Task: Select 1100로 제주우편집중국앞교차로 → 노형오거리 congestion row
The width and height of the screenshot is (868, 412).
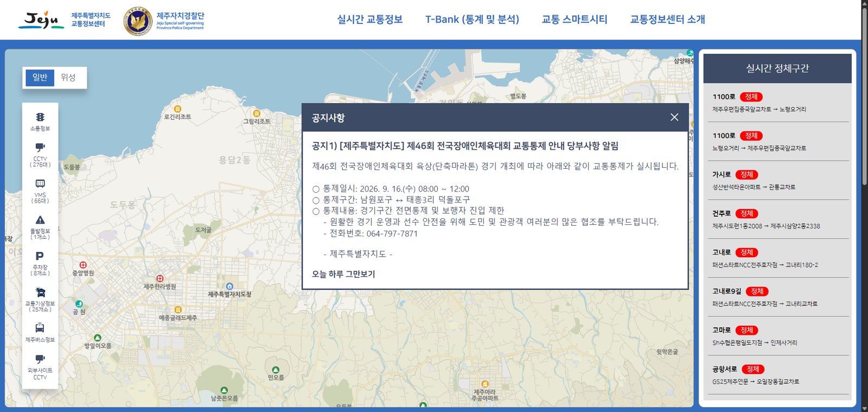Action: coord(777,103)
